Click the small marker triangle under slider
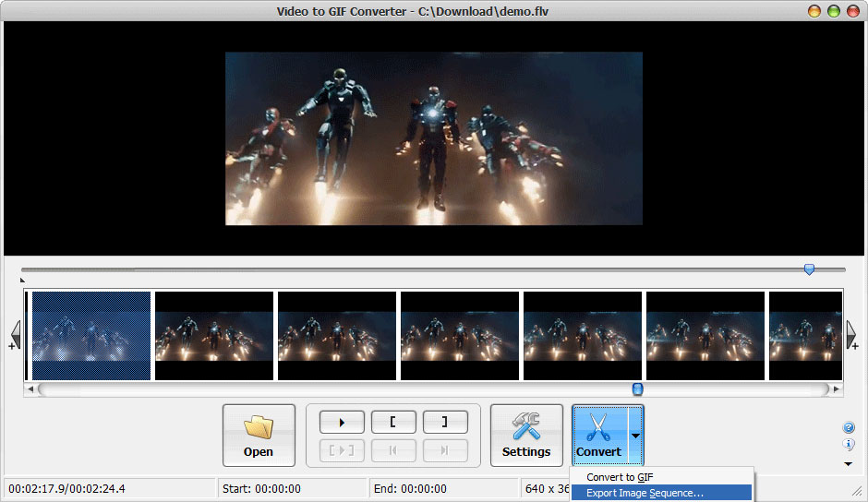Image resolution: width=868 pixels, height=502 pixels. [22, 280]
